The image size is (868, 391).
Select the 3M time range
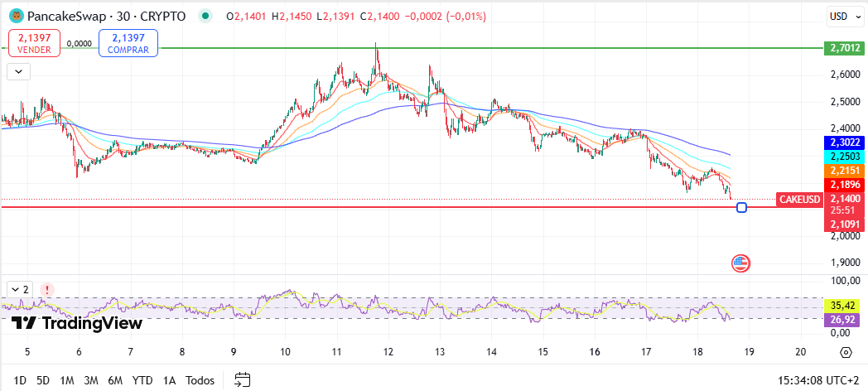[x=91, y=380]
